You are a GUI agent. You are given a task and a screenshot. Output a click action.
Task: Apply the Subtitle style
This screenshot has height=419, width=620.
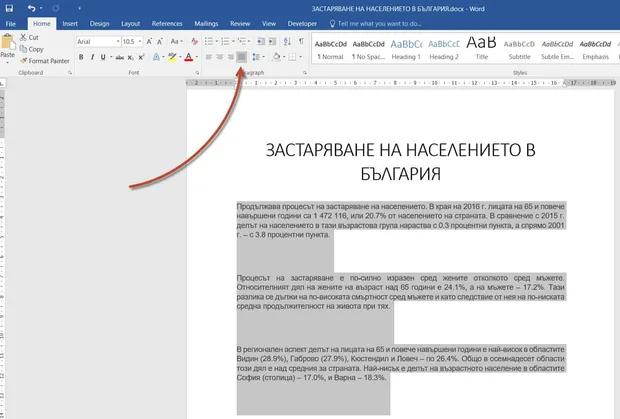click(519, 49)
